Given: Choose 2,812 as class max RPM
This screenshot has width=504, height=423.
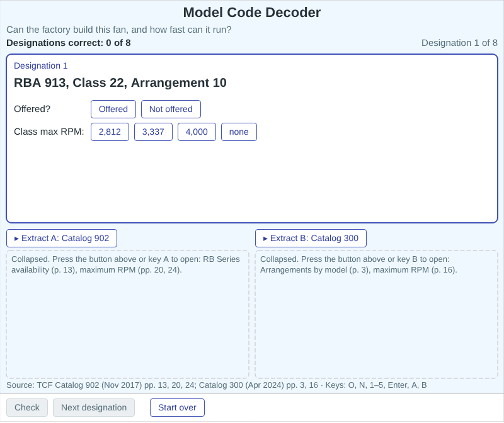Looking at the screenshot, I should pyautogui.click(x=110, y=132).
